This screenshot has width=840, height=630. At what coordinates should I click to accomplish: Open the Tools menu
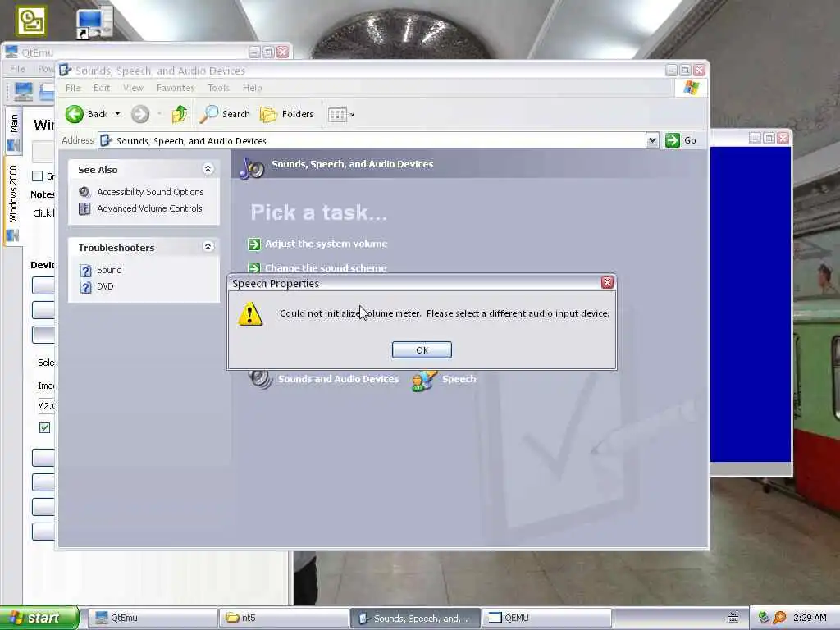click(x=218, y=88)
